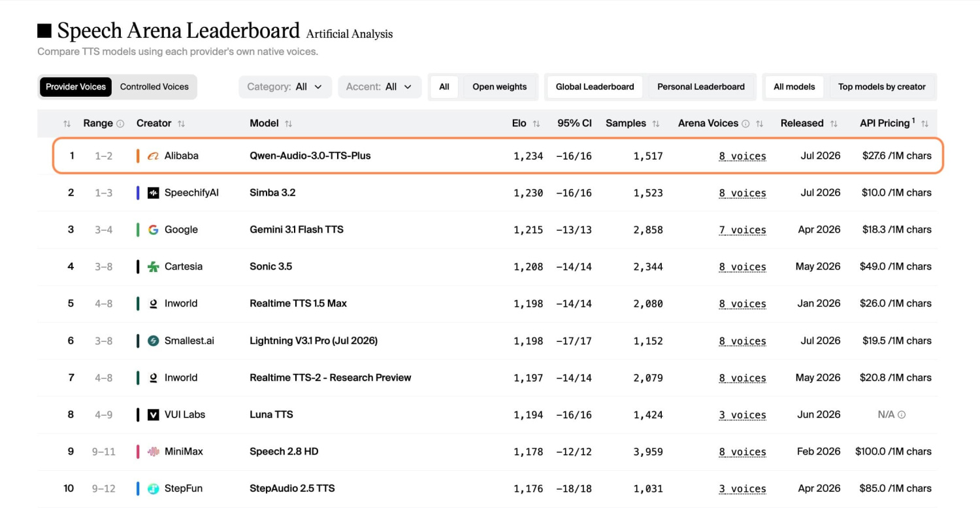This screenshot has height=508, width=980.
Task: Click the Realtime TTS 1.5 Max model name
Action: point(299,303)
